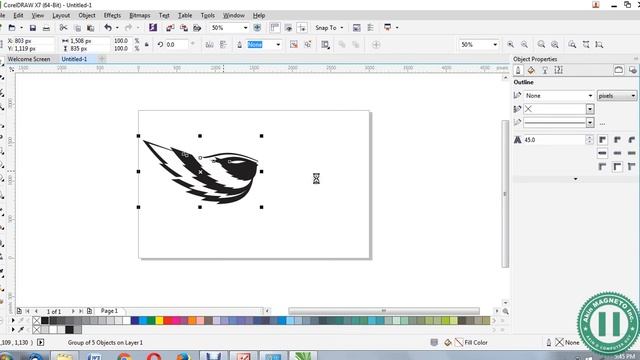Click the Document palette eyedropper icon

[21, 329]
